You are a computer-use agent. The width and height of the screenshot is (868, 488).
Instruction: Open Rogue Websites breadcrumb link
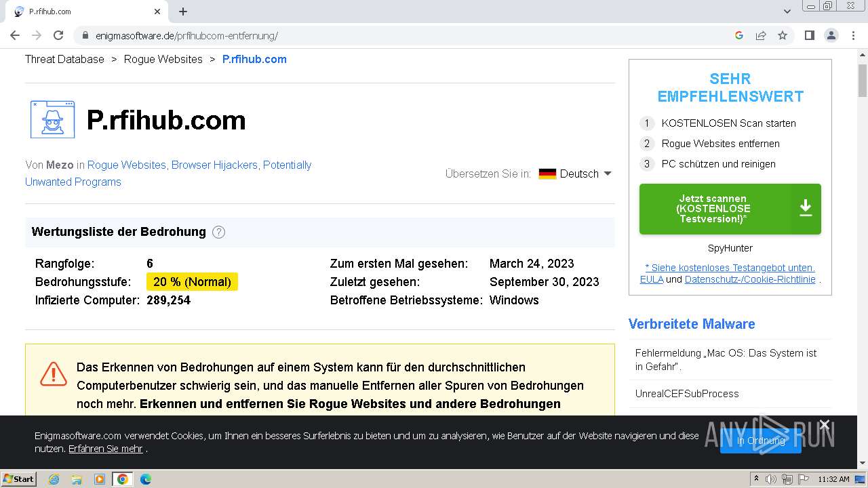tap(163, 59)
